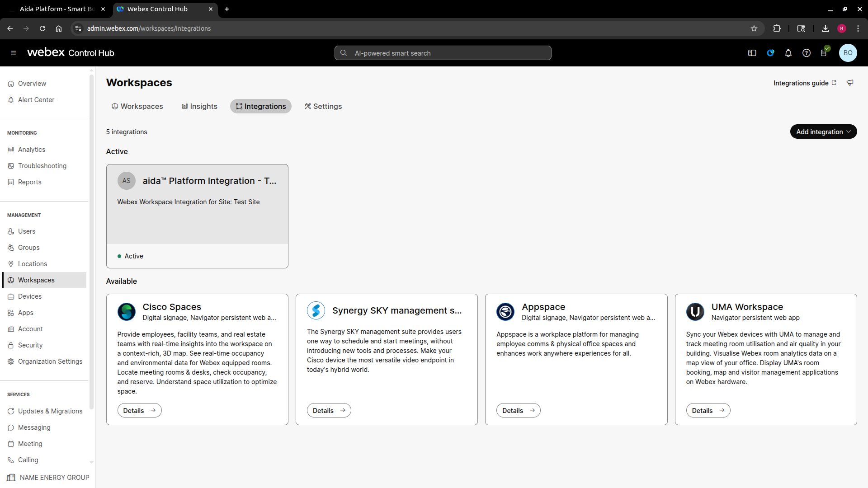
Task: Bookmark the current page with the star
Action: tap(754, 28)
